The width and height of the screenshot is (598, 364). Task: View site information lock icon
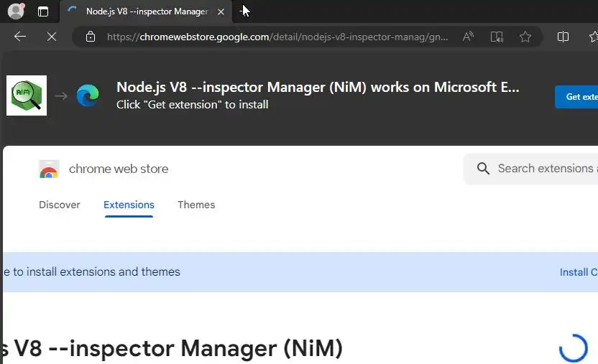pyautogui.click(x=90, y=37)
